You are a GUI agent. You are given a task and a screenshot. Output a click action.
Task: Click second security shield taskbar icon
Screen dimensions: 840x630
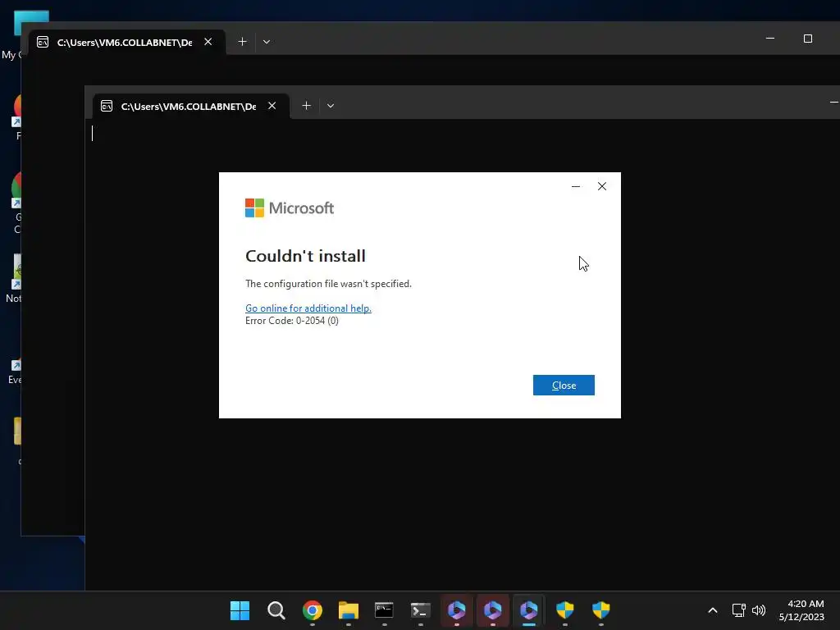[x=600, y=610]
